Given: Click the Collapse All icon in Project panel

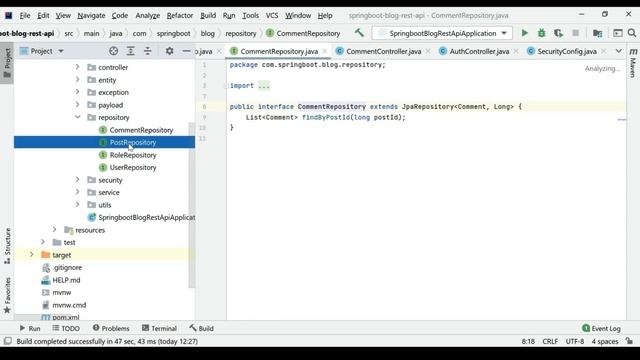Looking at the screenshot, I should click(x=147, y=51).
